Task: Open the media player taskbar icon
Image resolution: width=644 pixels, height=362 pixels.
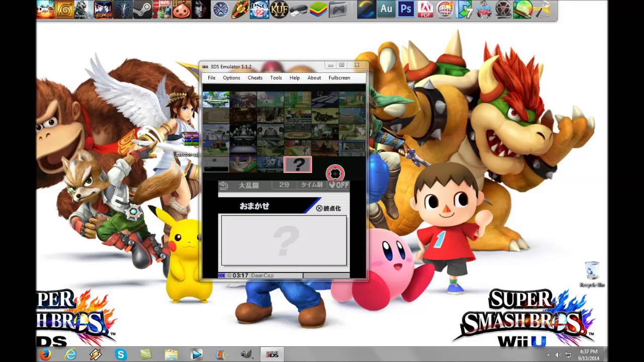Action: click(196, 354)
